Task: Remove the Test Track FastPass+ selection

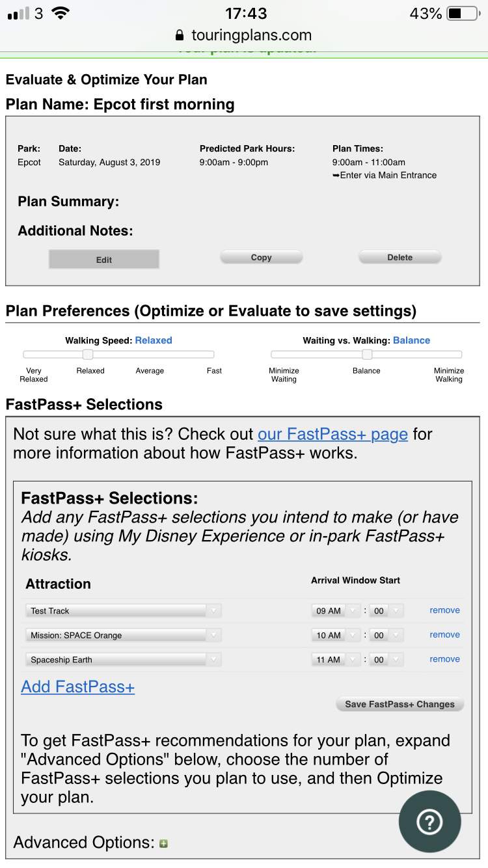Action: coord(444,610)
